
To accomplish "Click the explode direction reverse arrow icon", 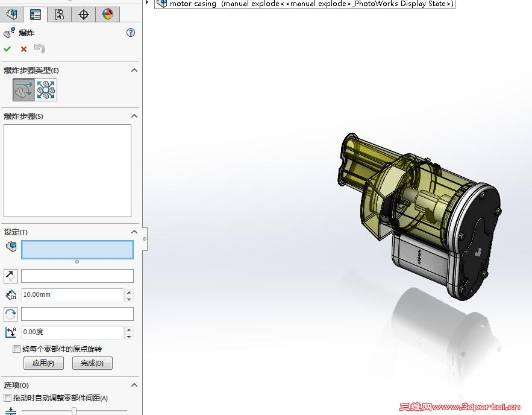I will pyautogui.click(x=11, y=276).
